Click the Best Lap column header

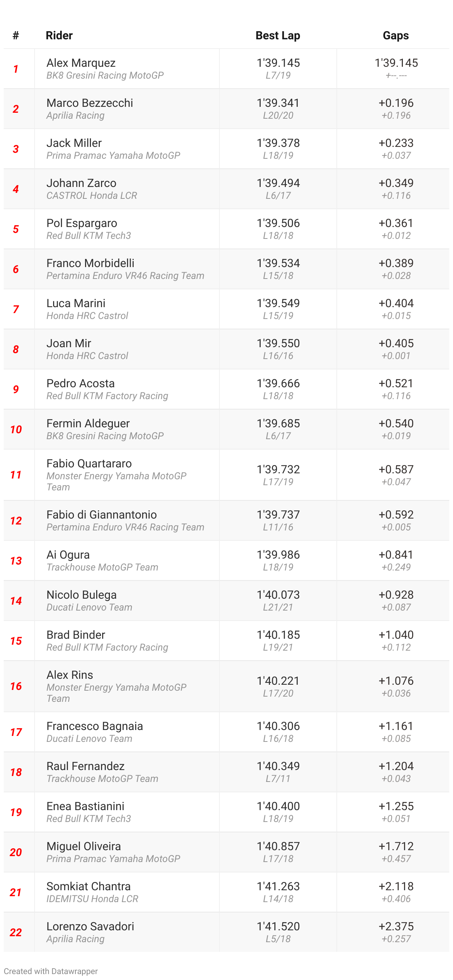coord(278,35)
